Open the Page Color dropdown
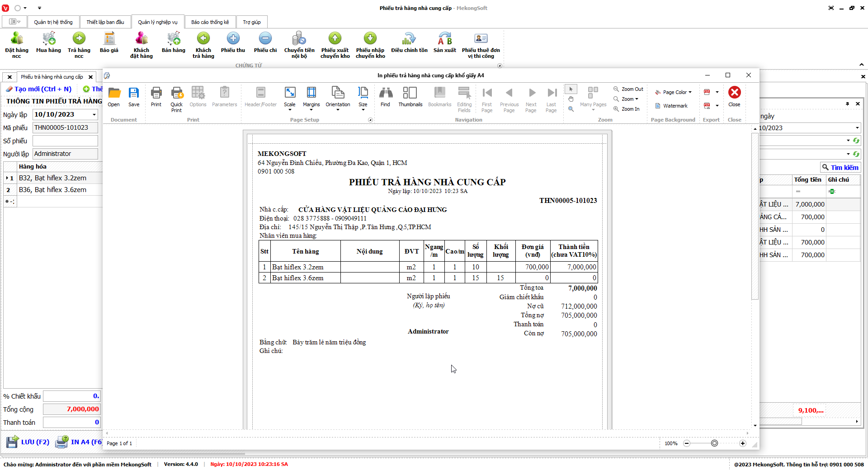Viewport: 868px width, 470px height. 673,92
